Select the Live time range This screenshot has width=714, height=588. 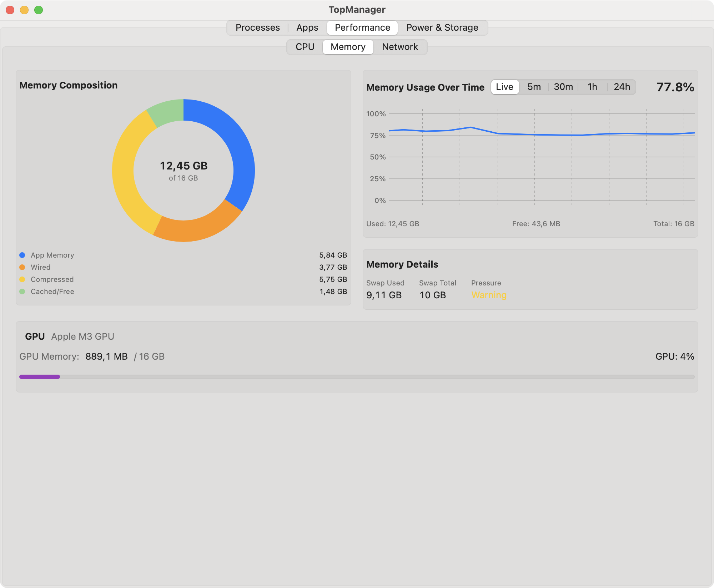tap(505, 87)
